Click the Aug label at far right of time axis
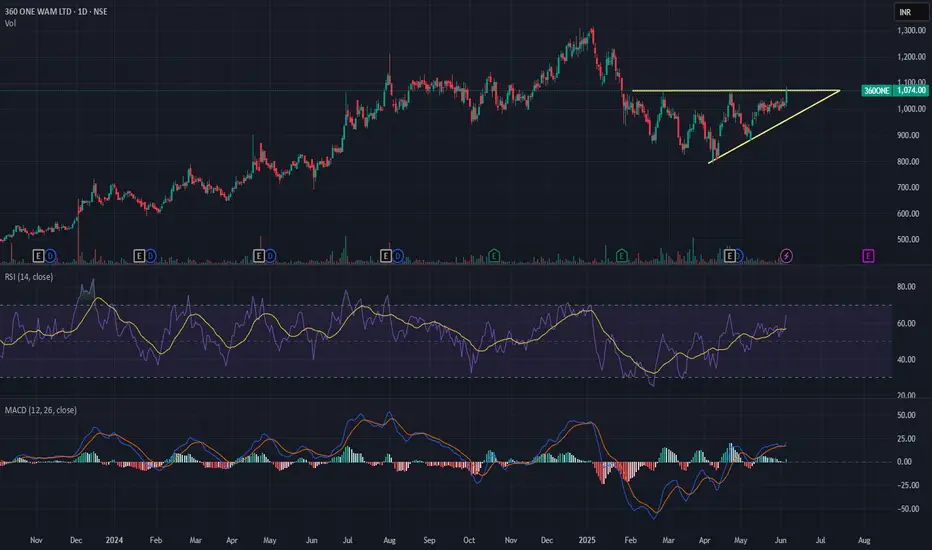The image size is (932, 550). pos(864,540)
